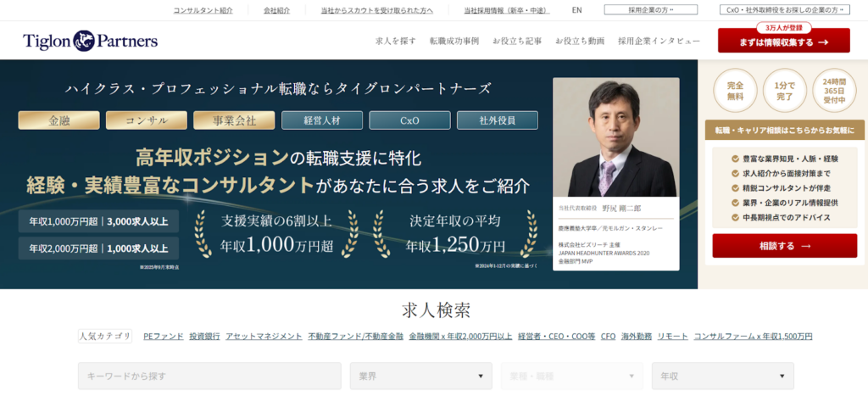
Task: Click the 人気カテゴリ label
Action: [105, 336]
